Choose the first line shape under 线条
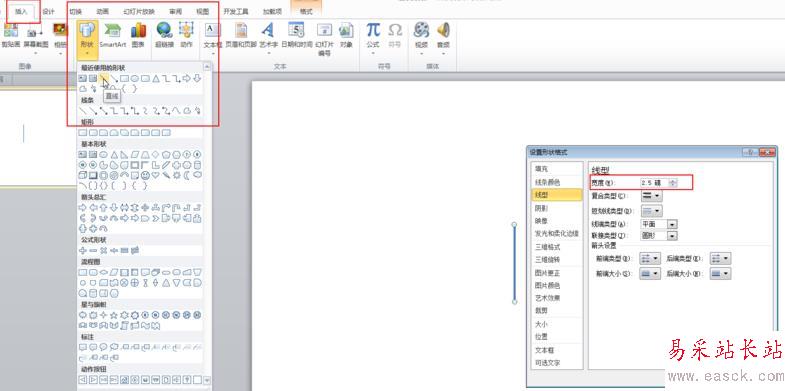This screenshot has height=391, width=785. (83, 111)
